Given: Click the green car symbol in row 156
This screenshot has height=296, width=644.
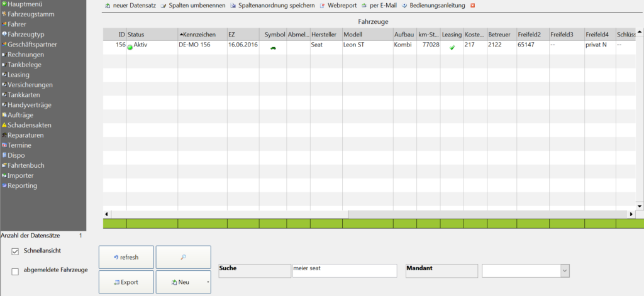Looking at the screenshot, I should [273, 48].
